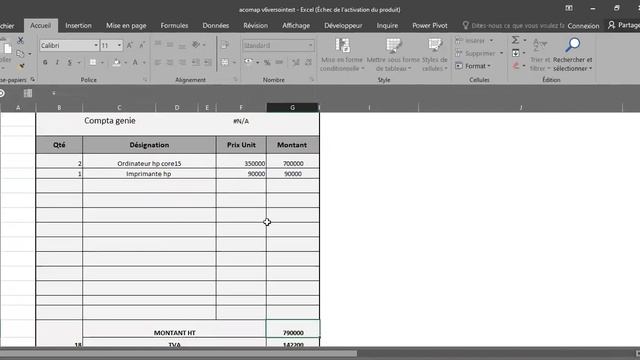Open the Données ribbon tab
The width and height of the screenshot is (640, 360).
pyautogui.click(x=216, y=25)
